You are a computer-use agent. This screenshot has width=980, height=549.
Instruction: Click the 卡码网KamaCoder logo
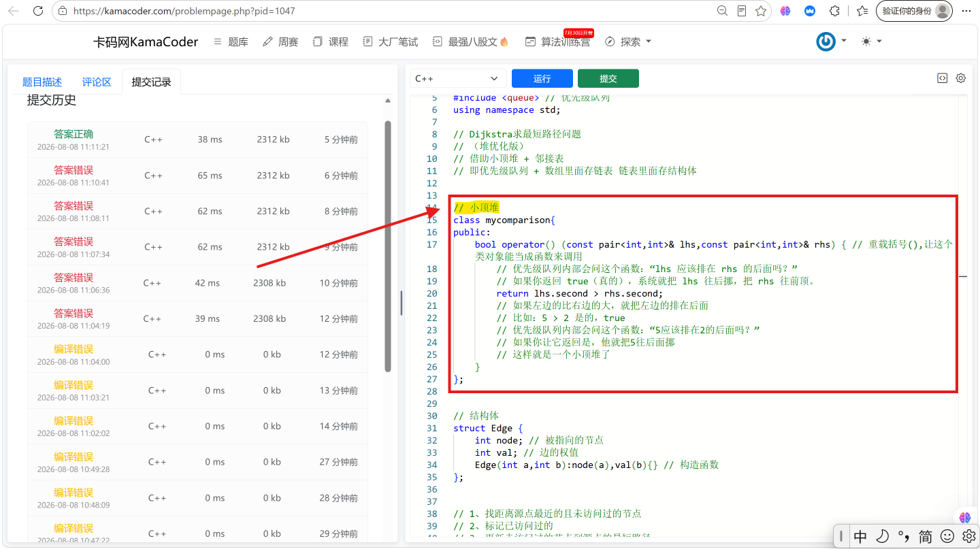click(x=146, y=41)
